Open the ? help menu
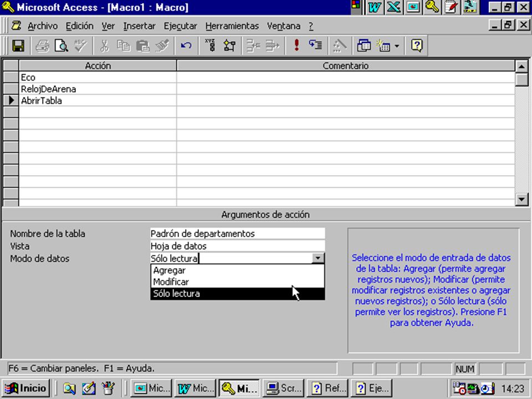This screenshot has height=399, width=532. coord(311,26)
